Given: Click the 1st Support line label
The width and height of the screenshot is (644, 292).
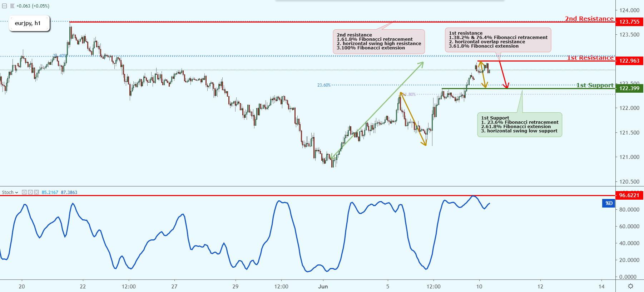Looking at the screenshot, I should (595, 85).
